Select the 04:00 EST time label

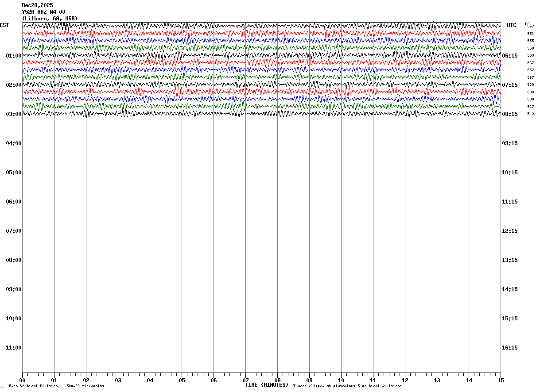coord(14,143)
